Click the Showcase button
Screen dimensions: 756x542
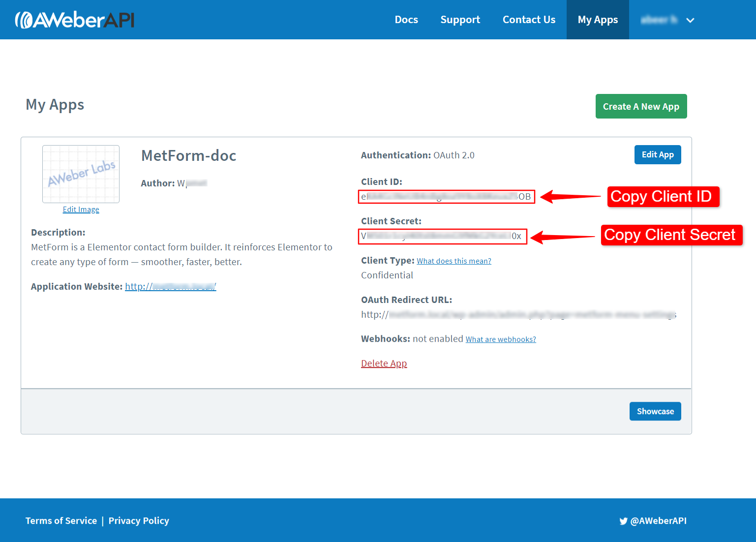(655, 411)
